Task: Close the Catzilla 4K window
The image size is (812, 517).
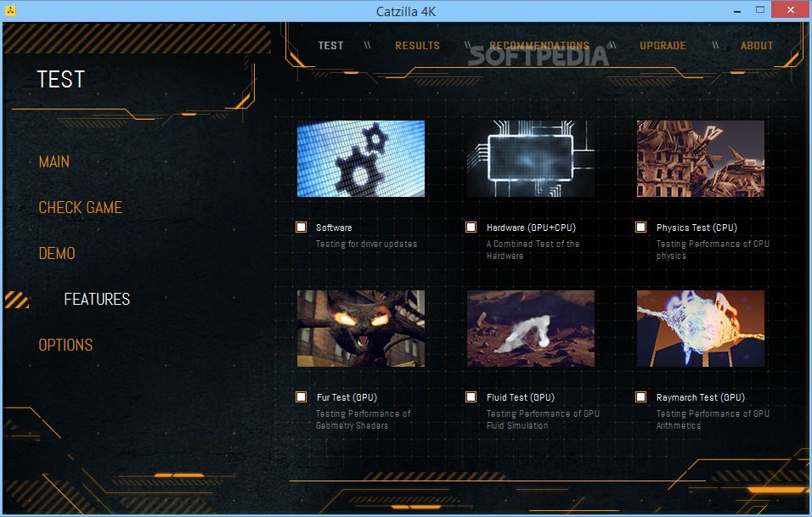Action: coord(790,9)
